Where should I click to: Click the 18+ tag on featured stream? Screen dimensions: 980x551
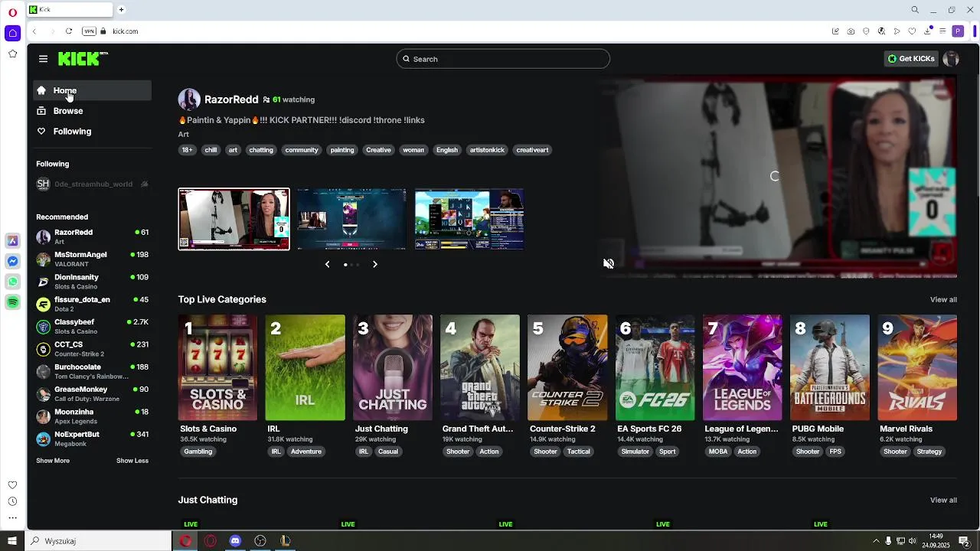pyautogui.click(x=187, y=150)
